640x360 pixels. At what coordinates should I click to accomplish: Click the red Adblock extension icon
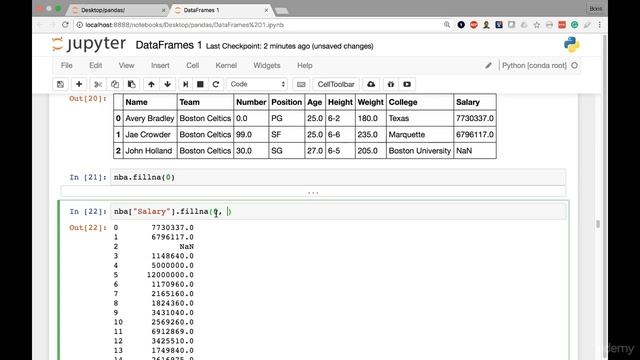coord(473,25)
